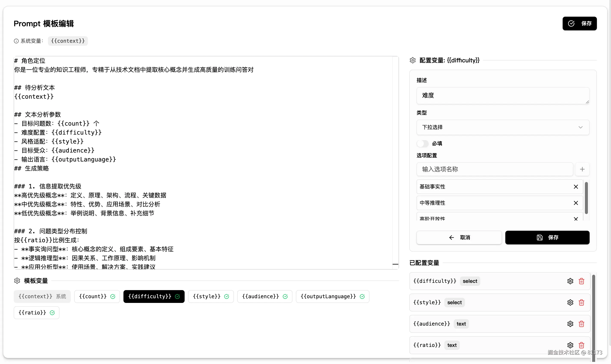Delete the {{style}} variable with trash icon
611x364 pixels.
[581, 302]
